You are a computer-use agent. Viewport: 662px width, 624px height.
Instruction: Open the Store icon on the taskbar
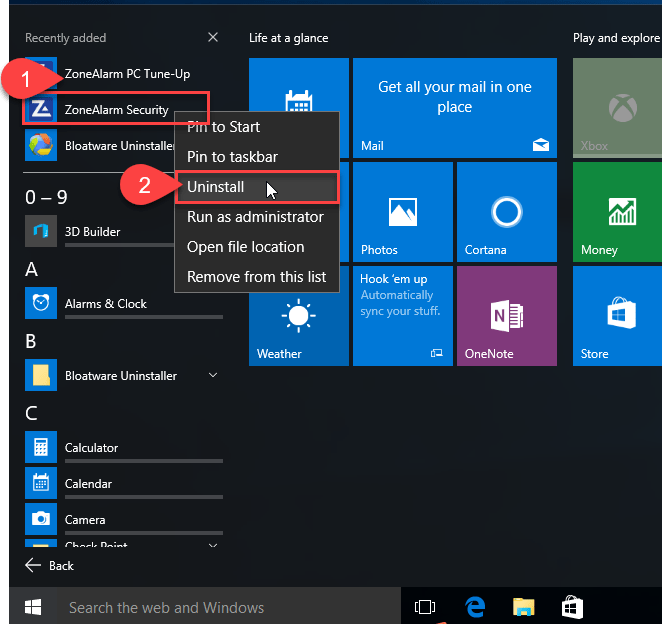pos(572,607)
